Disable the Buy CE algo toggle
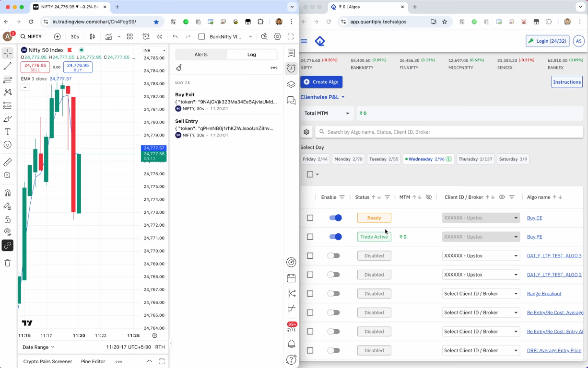 click(335, 218)
